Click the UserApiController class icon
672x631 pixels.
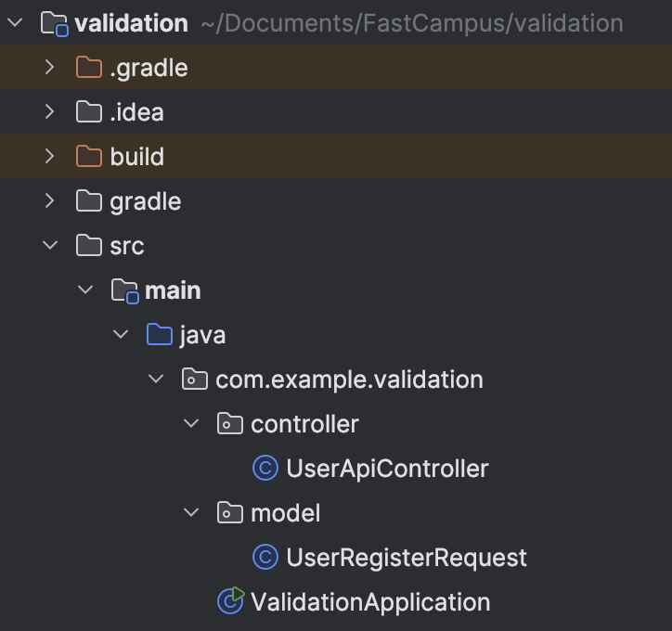tap(265, 469)
